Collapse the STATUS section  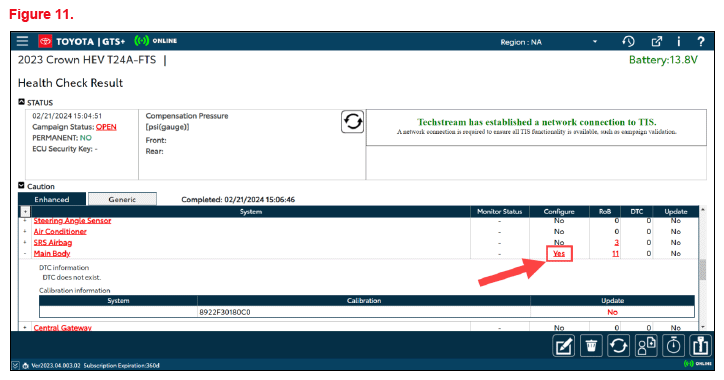pos(21,102)
